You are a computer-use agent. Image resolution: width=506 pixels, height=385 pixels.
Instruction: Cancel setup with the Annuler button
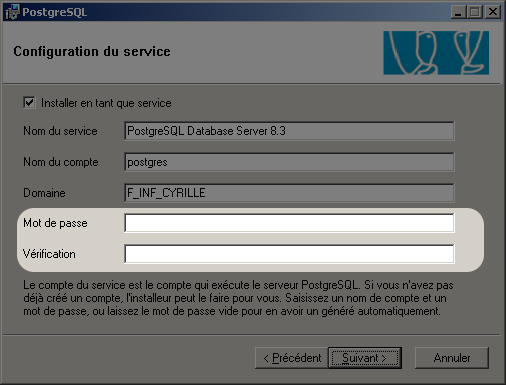[x=452, y=358]
